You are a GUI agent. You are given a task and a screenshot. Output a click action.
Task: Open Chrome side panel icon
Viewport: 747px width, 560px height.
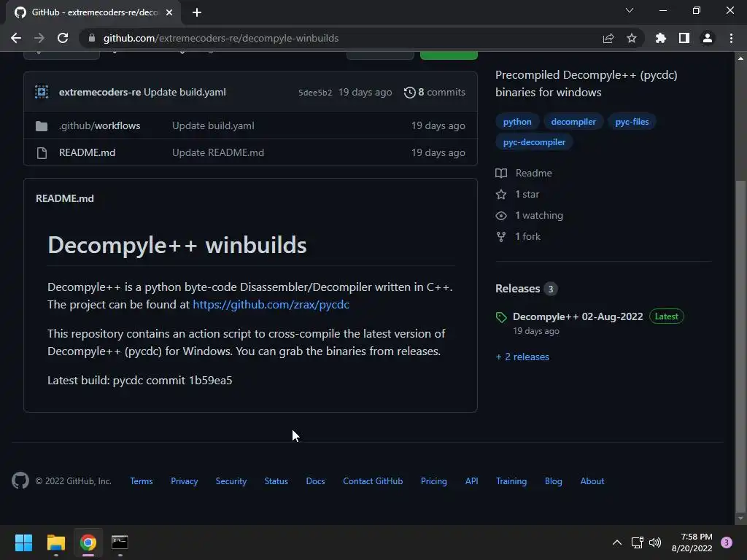(x=684, y=38)
